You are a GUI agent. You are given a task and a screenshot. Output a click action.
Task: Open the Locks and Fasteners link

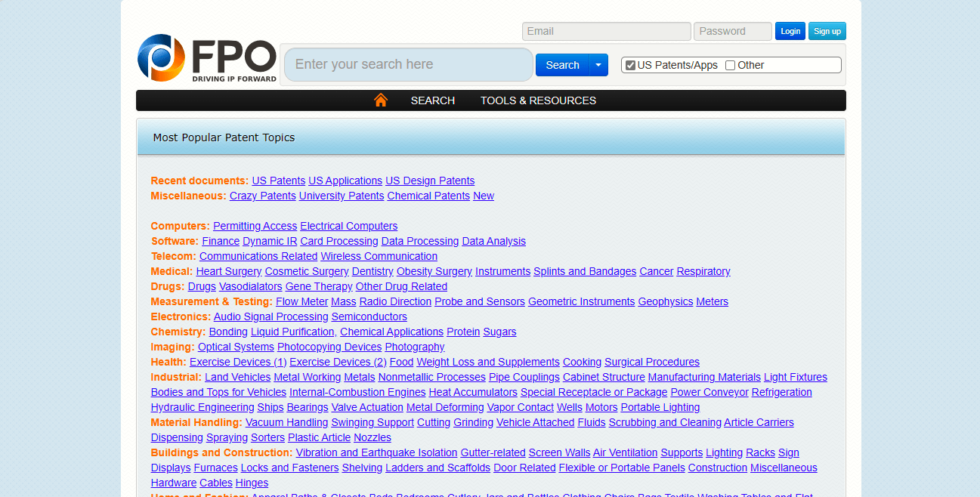pos(289,468)
